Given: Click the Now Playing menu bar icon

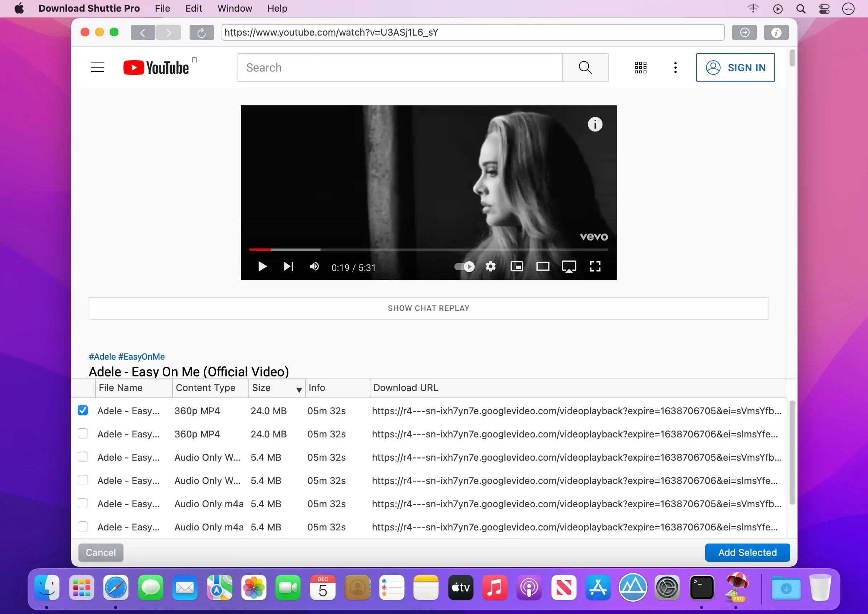Looking at the screenshot, I should pos(778,8).
